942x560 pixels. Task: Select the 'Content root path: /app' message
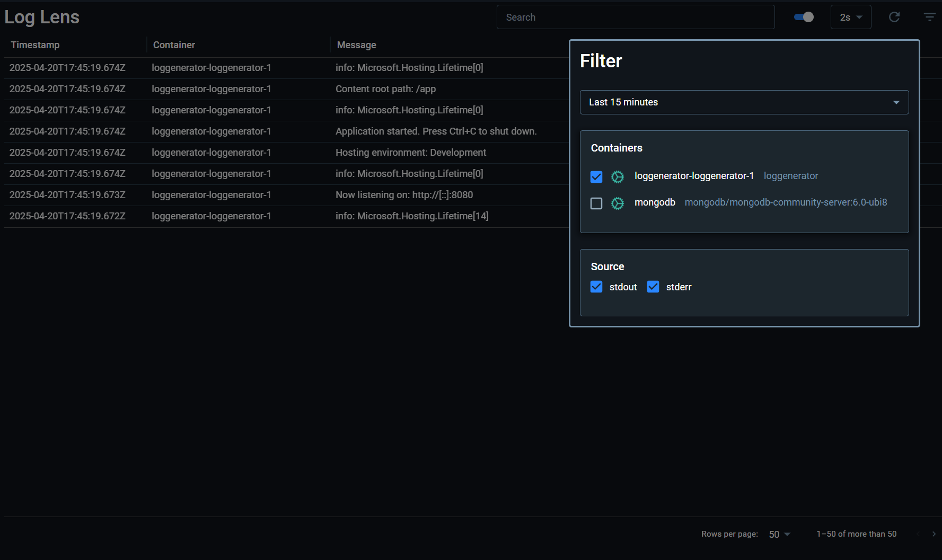(x=385, y=89)
